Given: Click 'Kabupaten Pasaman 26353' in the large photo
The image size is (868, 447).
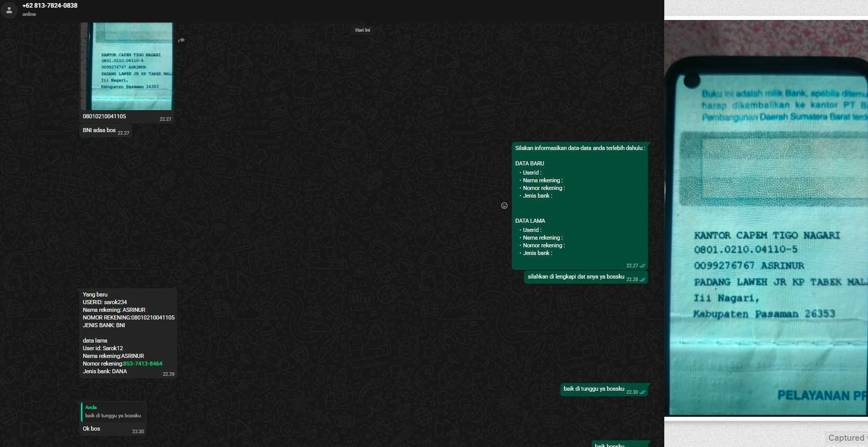Looking at the screenshot, I should pos(764,314).
